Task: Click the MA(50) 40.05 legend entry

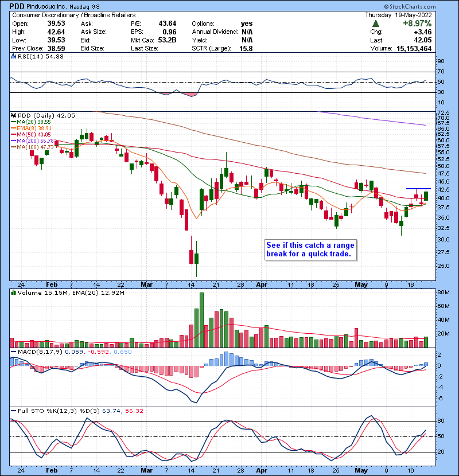Action: [x=34, y=134]
